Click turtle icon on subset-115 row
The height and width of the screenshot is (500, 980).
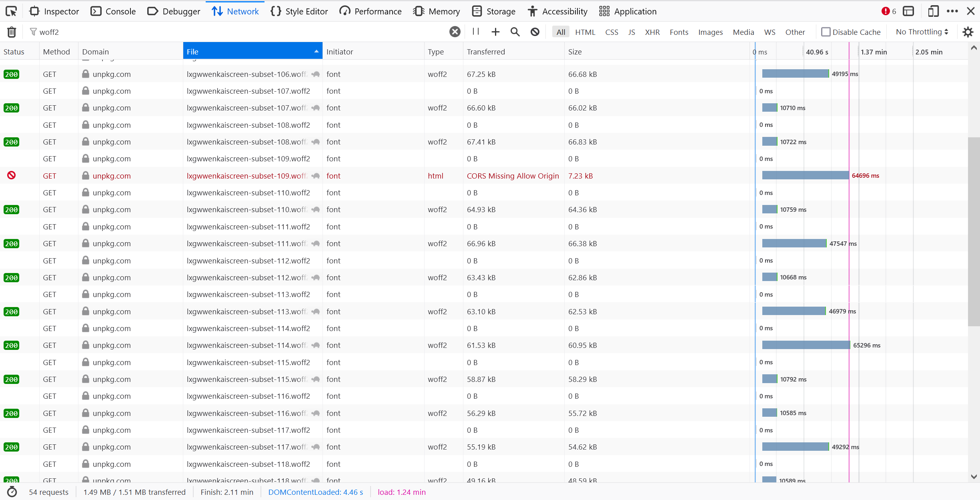point(316,379)
